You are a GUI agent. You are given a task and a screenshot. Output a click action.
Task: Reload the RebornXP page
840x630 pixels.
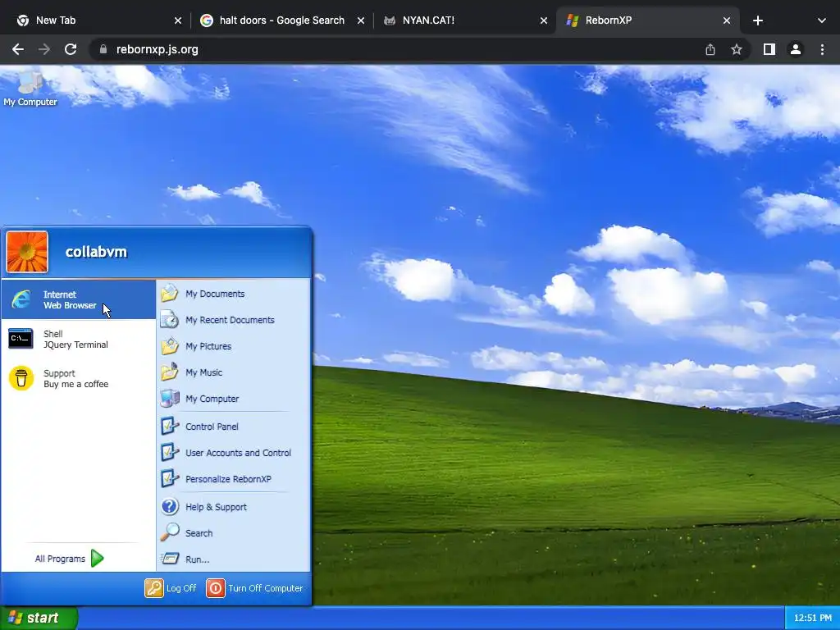71,49
